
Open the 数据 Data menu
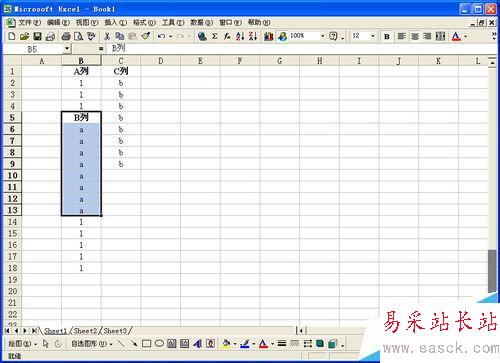coord(201,22)
